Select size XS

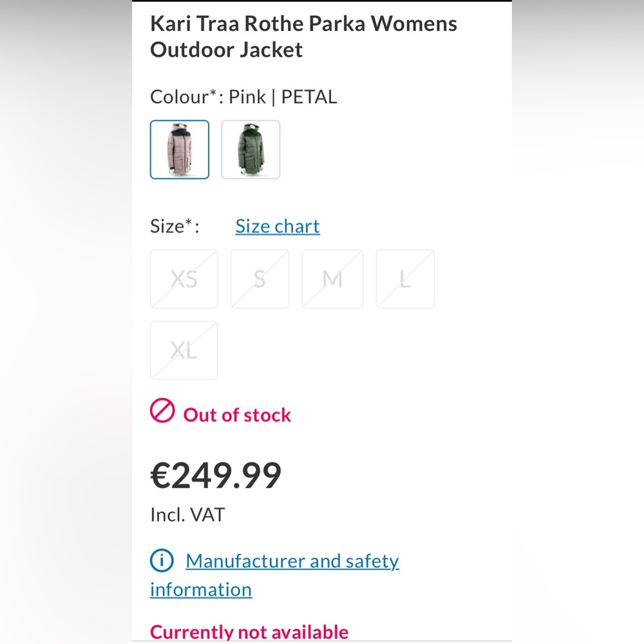[x=184, y=278]
